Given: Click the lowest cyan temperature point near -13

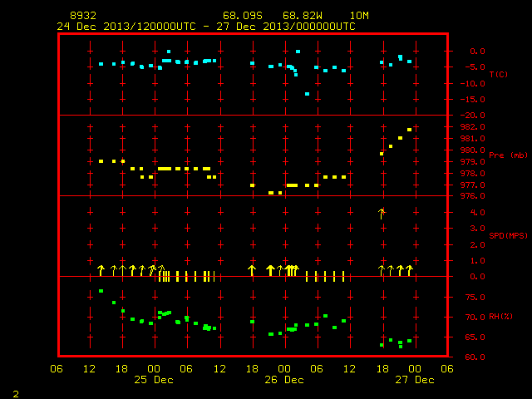Looking at the screenshot, I should [x=307, y=94].
